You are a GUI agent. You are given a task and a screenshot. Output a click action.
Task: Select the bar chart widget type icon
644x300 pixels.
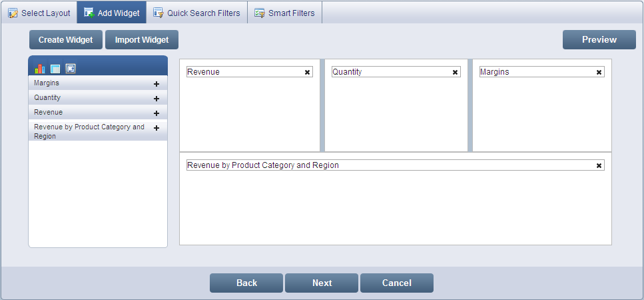coord(40,69)
